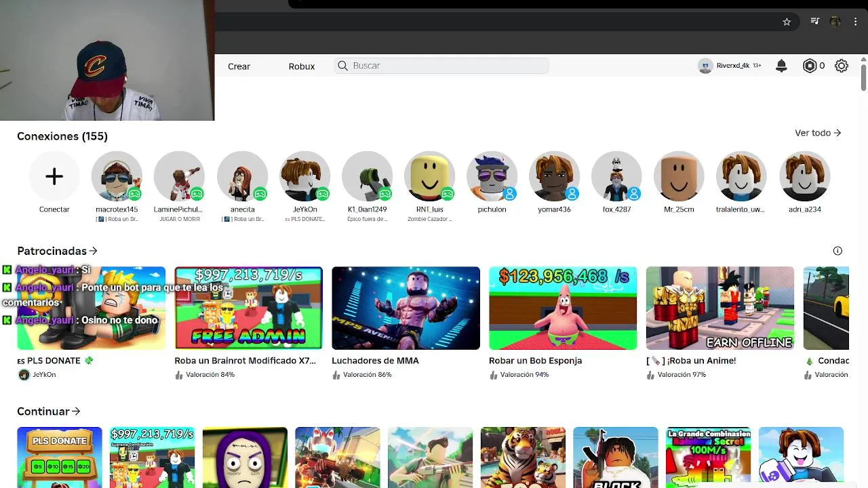This screenshot has height=488, width=868.
Task: Click the sponsored info icon
Action: [x=837, y=251]
